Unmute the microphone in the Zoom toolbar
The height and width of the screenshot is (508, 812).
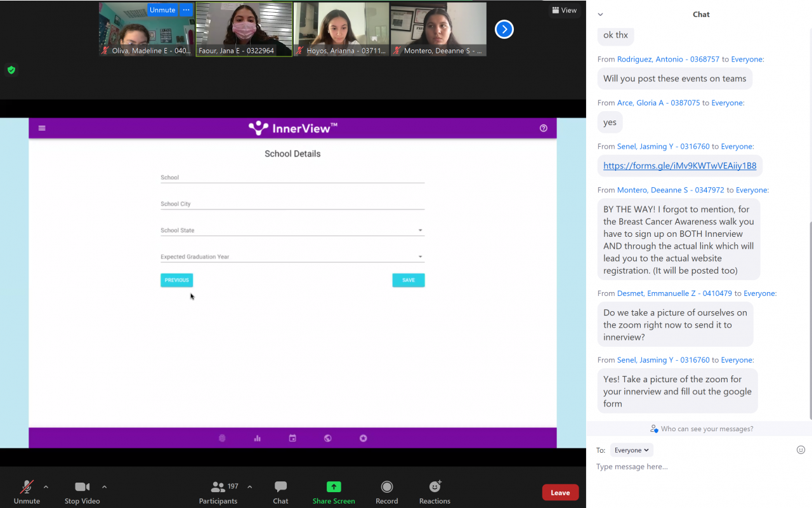pyautogui.click(x=27, y=492)
